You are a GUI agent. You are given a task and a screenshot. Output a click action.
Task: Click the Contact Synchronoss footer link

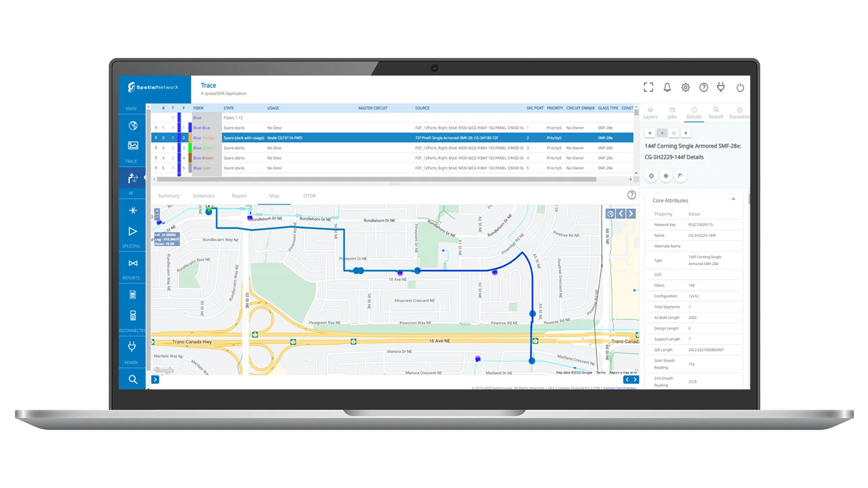pyautogui.click(x=619, y=388)
